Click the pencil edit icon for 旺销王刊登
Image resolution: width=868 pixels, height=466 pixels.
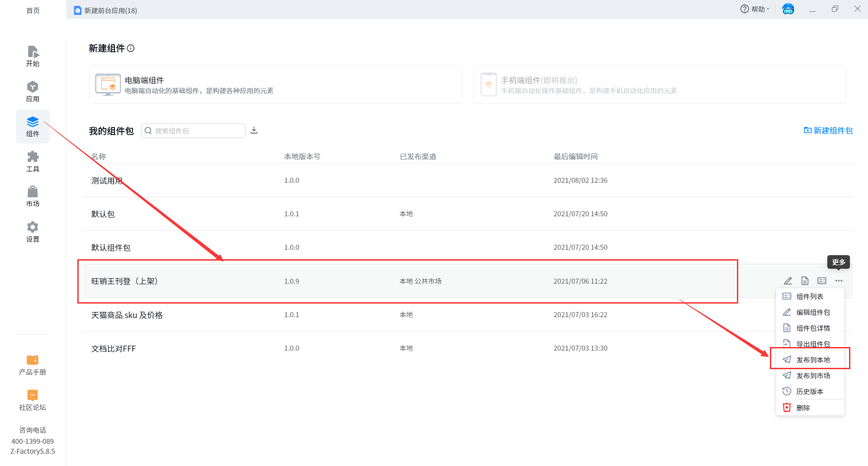[788, 281]
